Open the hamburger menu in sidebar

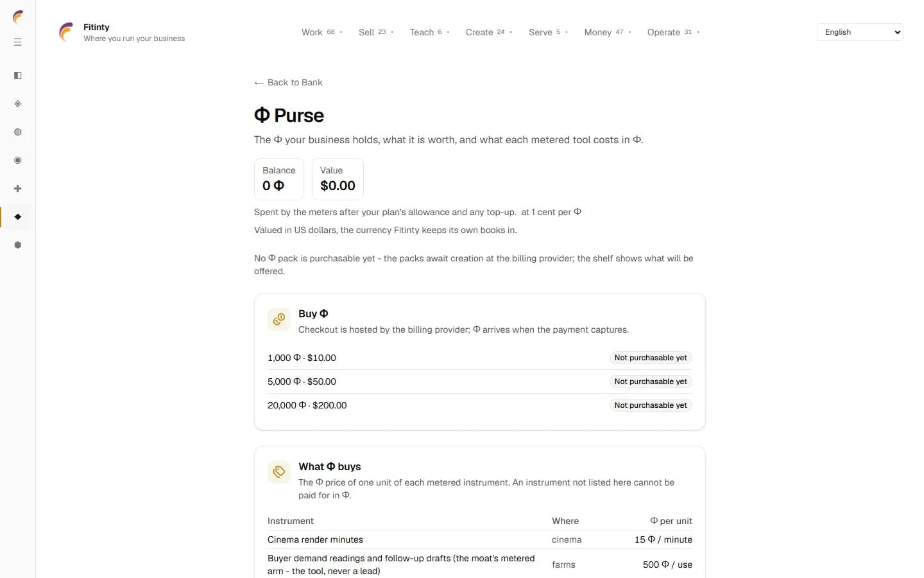coord(18,42)
